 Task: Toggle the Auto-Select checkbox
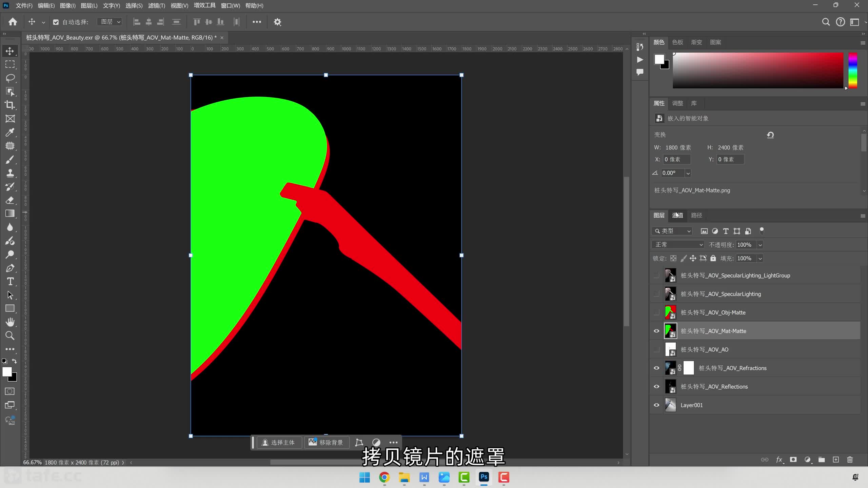pos(56,22)
